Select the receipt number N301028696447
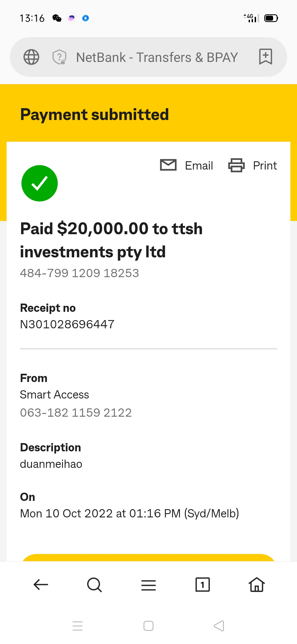 point(67,324)
